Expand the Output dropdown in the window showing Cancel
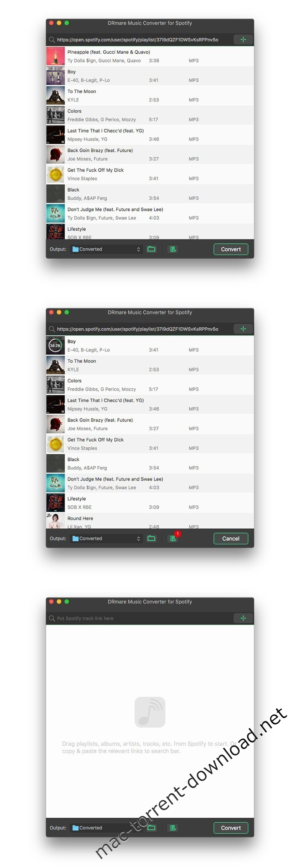The width and height of the screenshot is (300, 868). (x=106, y=538)
